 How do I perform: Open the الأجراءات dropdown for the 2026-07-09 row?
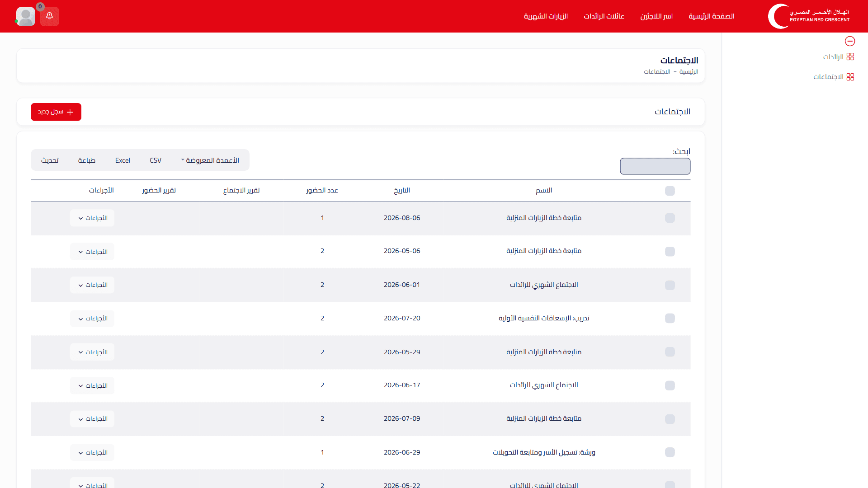tap(92, 419)
